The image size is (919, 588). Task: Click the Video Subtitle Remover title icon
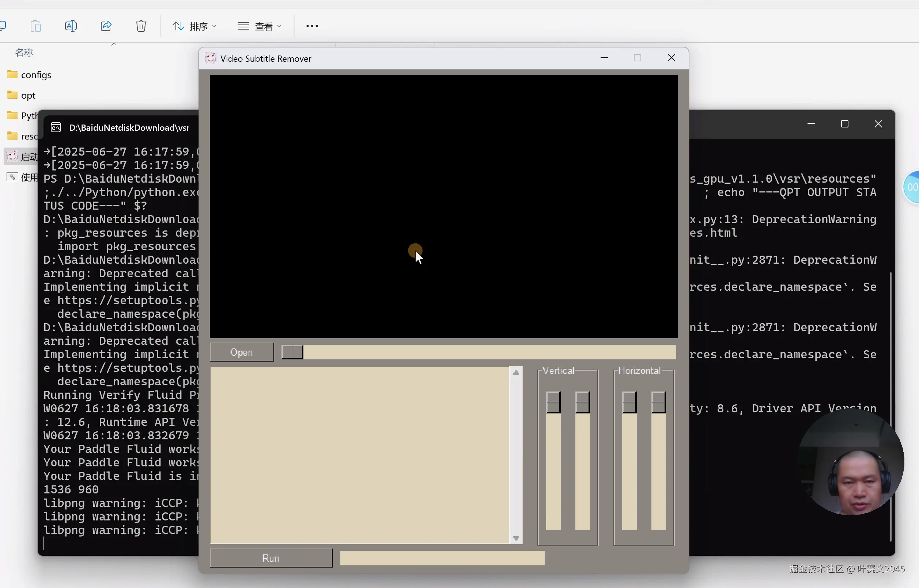(210, 58)
